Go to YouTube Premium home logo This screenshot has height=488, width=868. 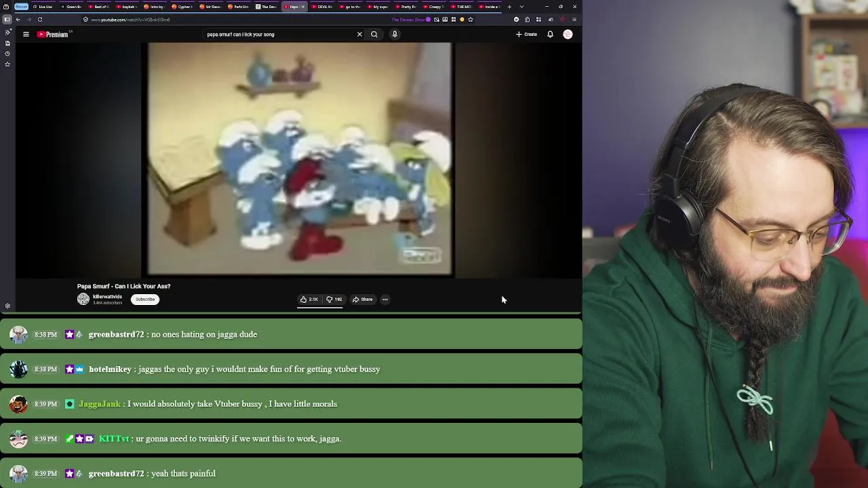point(54,35)
